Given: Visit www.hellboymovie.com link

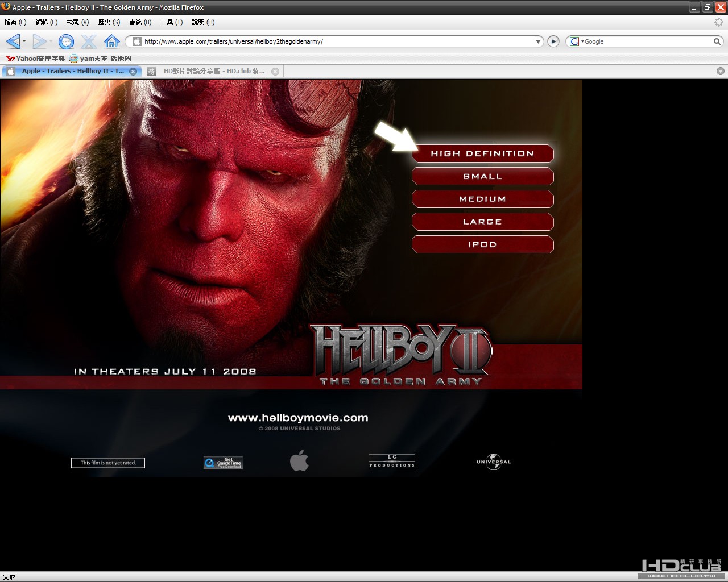Looking at the screenshot, I should click(x=298, y=418).
